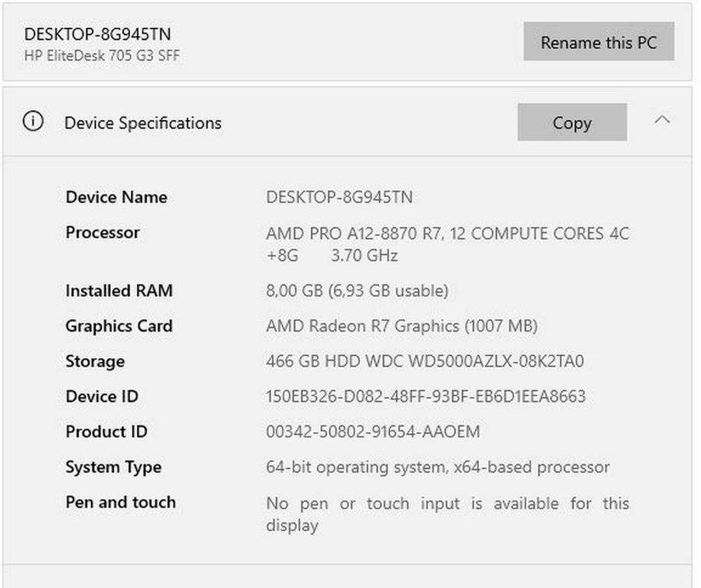
Task: Click the Device Specifications section heading
Action: 143,123
